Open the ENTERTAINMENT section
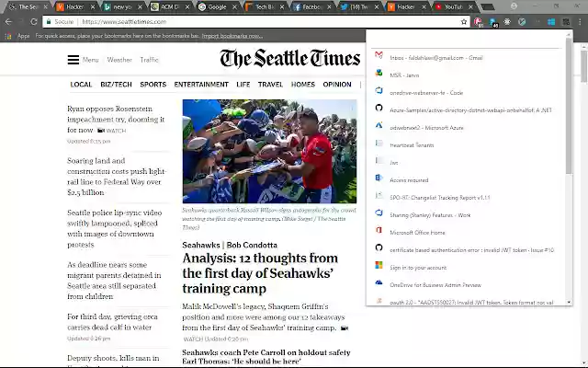The image size is (588, 368). click(201, 85)
